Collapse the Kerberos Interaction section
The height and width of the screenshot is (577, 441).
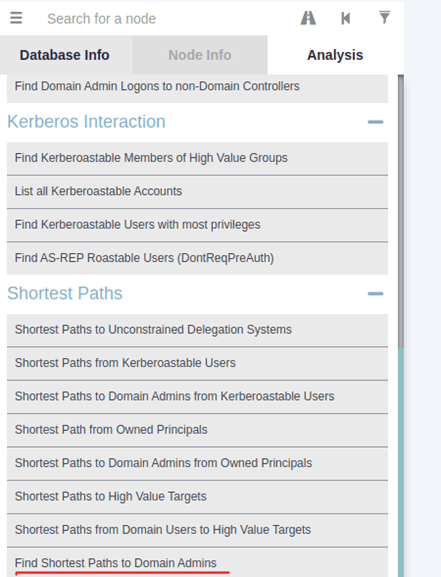pos(375,122)
